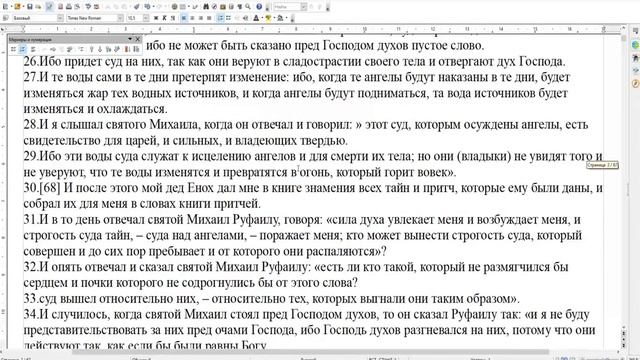Click Bullets On/Off in floating toolbar
640x360 pixels.
pyautogui.click(x=13, y=49)
